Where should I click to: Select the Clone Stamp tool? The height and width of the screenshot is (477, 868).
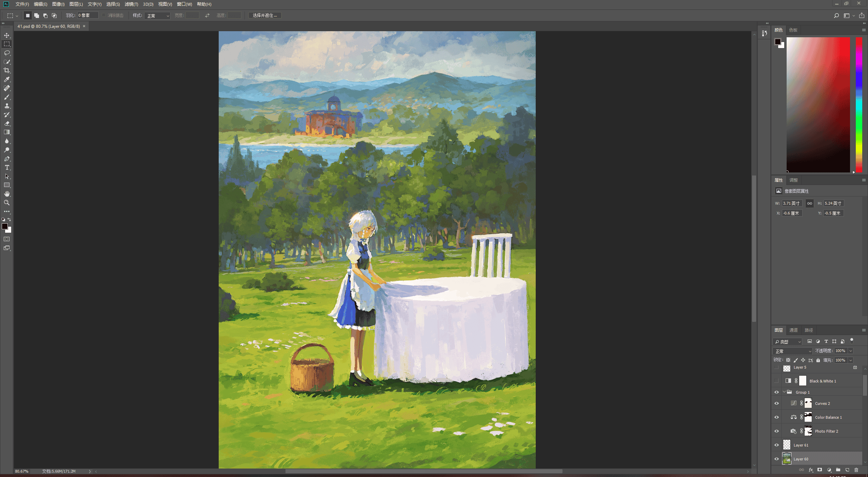[7, 106]
